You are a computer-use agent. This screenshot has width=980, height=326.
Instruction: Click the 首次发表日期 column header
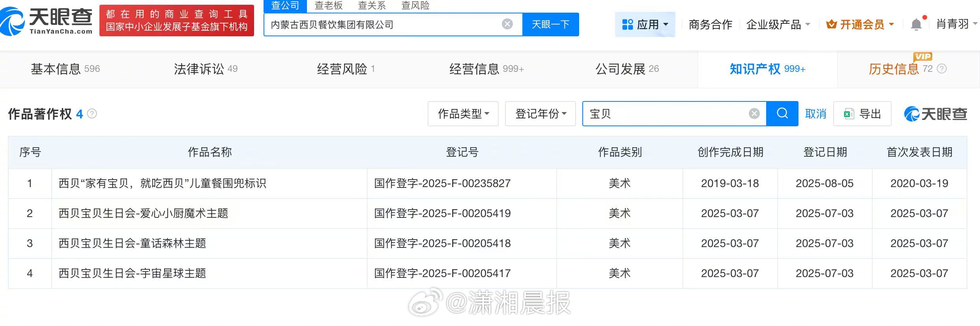(920, 152)
